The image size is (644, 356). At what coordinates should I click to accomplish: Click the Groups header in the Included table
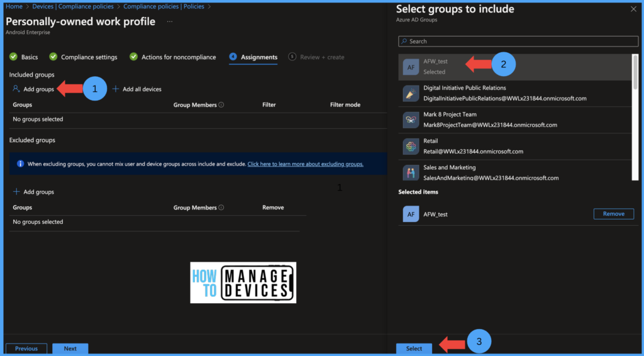click(22, 104)
